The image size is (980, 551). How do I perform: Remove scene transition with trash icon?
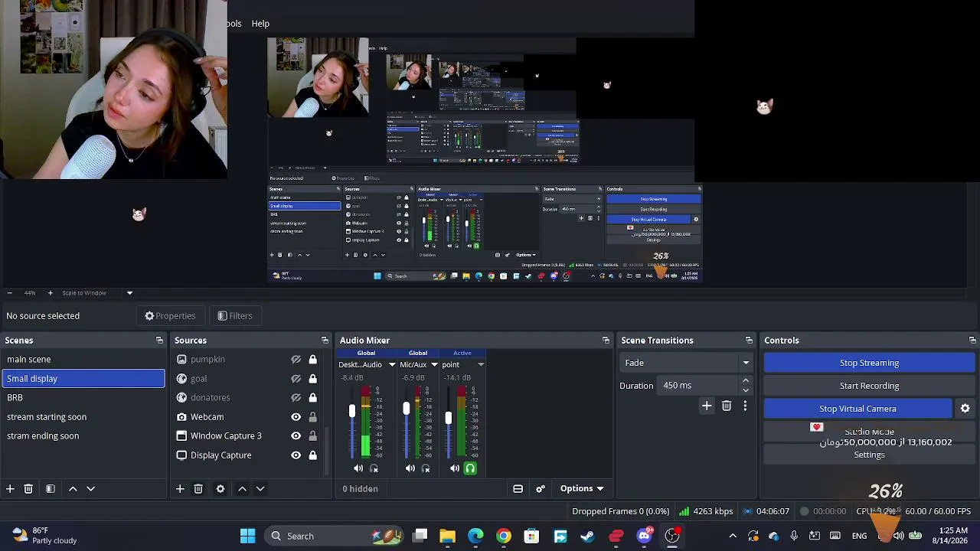click(x=727, y=406)
